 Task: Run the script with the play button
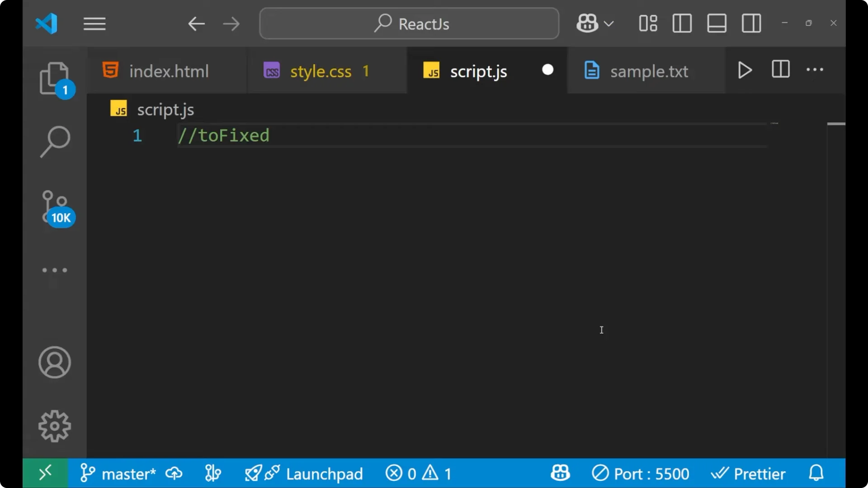745,70
